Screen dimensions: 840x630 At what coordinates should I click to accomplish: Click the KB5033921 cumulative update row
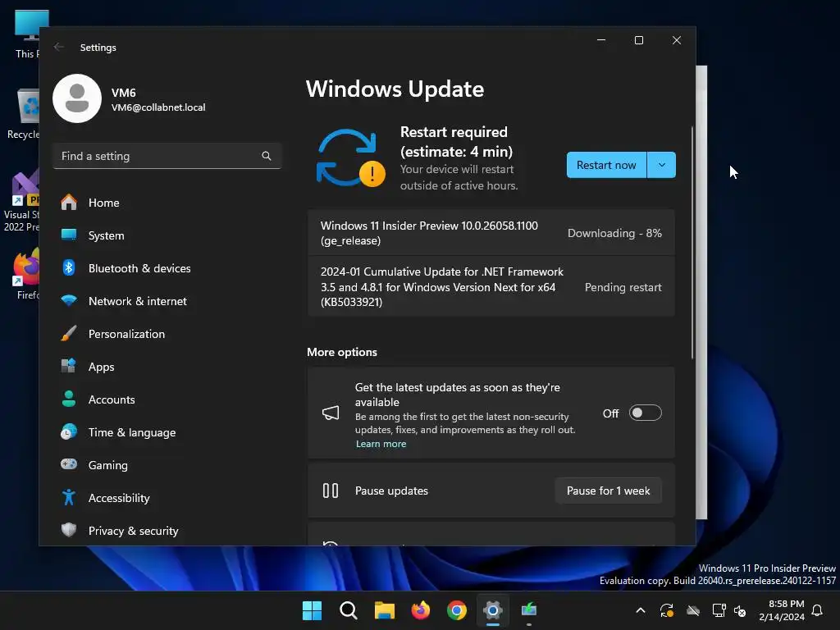tap(491, 286)
